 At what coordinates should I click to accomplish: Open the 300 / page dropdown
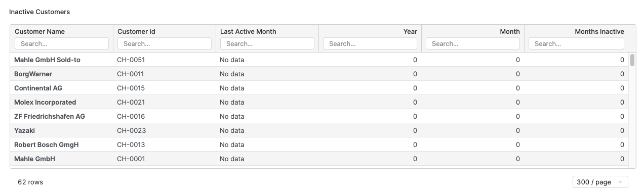600,182
